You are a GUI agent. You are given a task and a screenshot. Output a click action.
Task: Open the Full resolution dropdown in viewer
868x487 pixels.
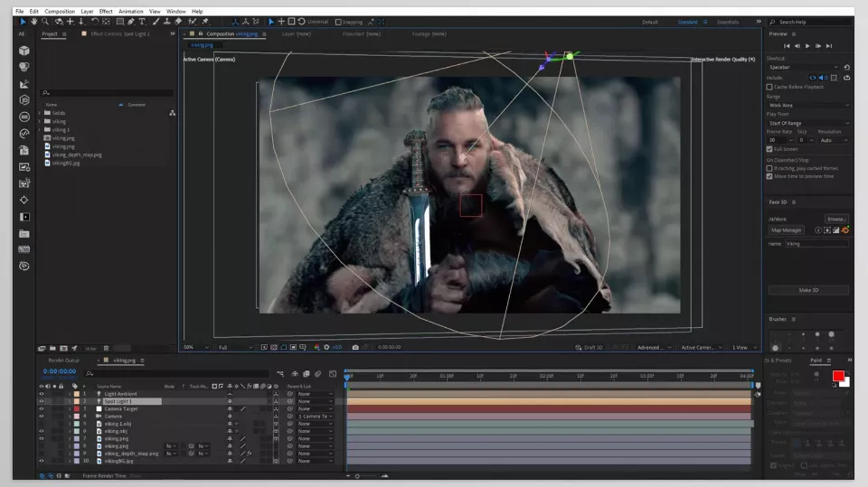235,347
